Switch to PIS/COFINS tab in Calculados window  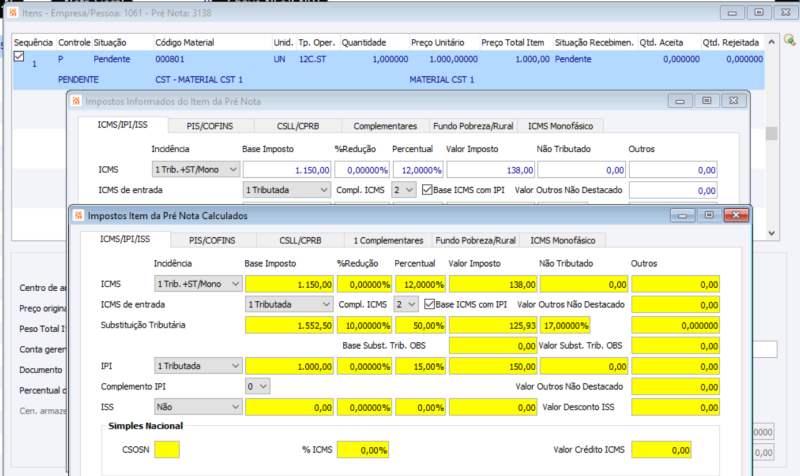[213, 240]
